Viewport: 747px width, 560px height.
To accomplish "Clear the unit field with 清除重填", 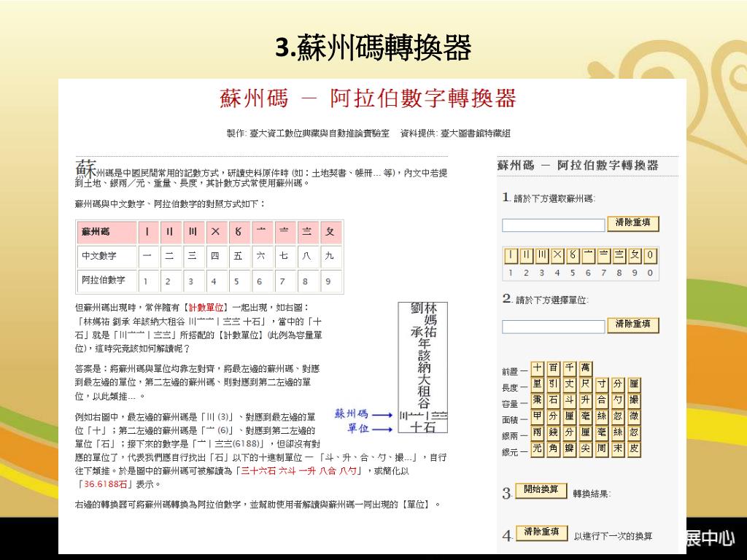I will pos(633,324).
